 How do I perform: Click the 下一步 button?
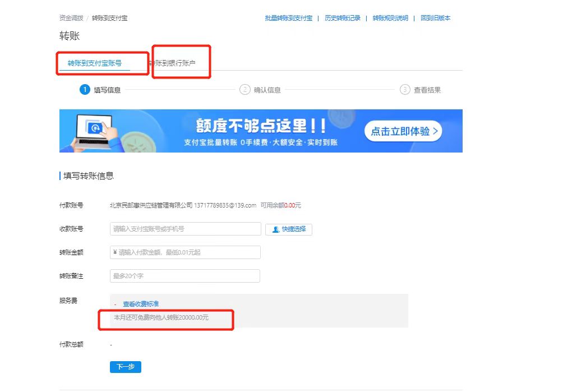(x=126, y=367)
